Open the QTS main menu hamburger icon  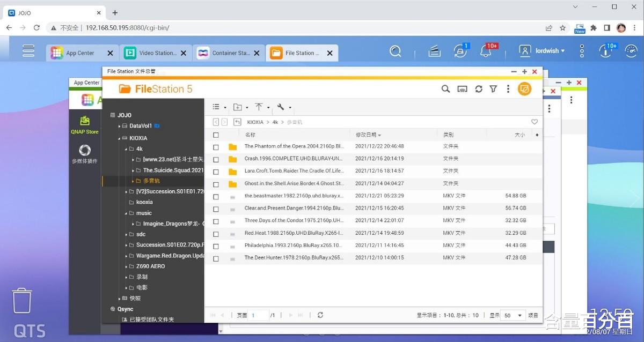click(29, 51)
